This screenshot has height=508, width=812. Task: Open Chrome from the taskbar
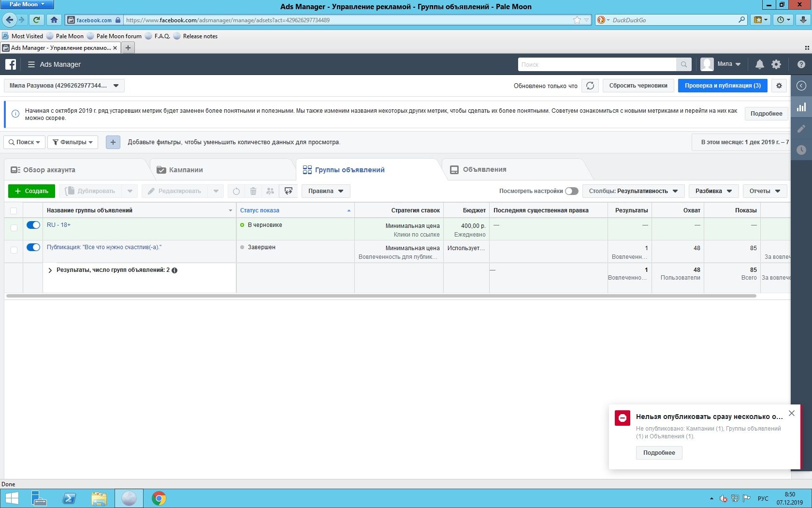tap(159, 498)
